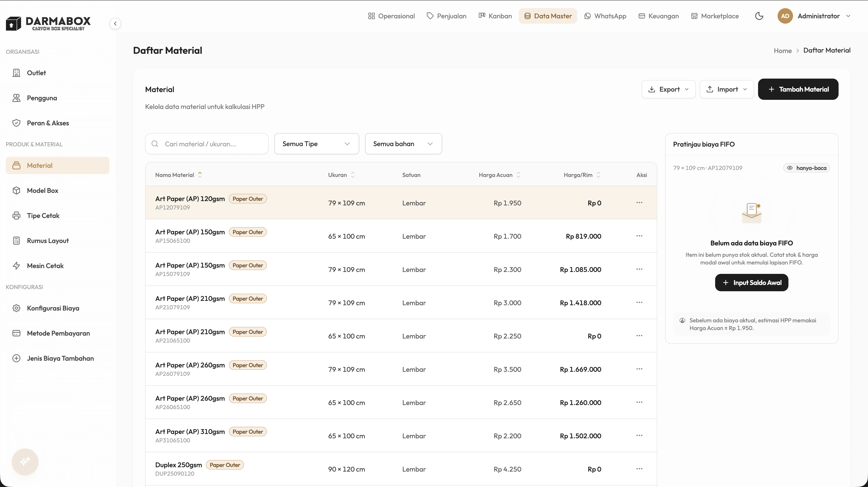Open actions menu for AP26079109 row
The width and height of the screenshot is (868, 487).
[x=639, y=369]
